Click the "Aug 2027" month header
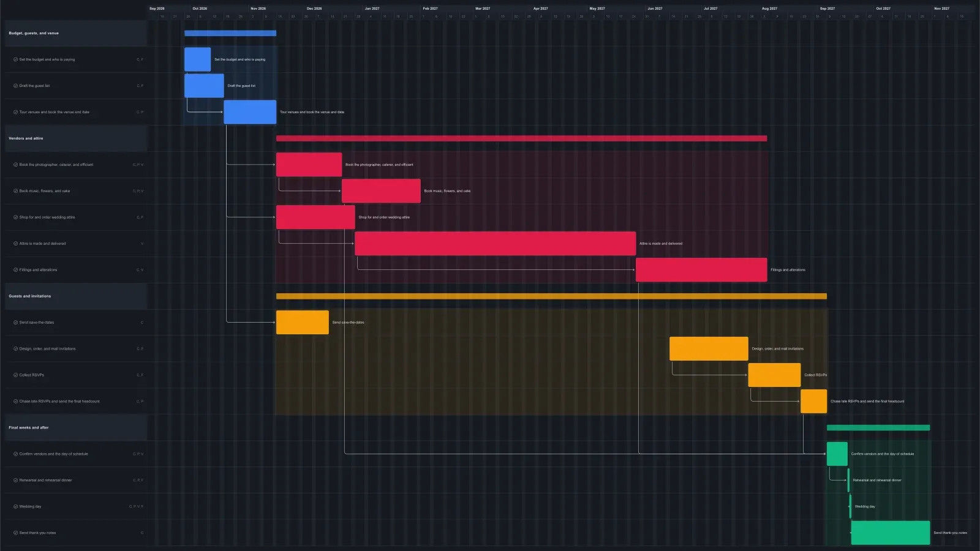The image size is (980, 551). (x=769, y=9)
